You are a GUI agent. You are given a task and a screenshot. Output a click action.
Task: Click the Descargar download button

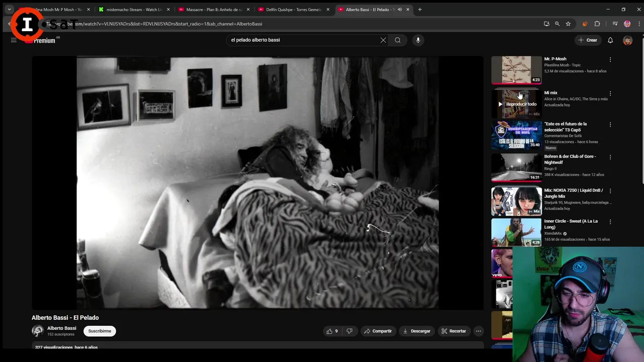pyautogui.click(x=417, y=331)
